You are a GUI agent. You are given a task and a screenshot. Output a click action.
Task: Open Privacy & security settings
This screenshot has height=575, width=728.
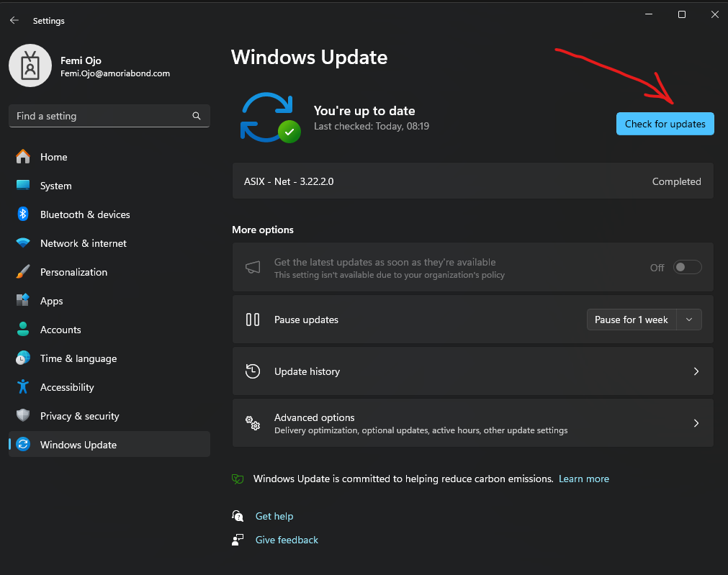click(109, 416)
